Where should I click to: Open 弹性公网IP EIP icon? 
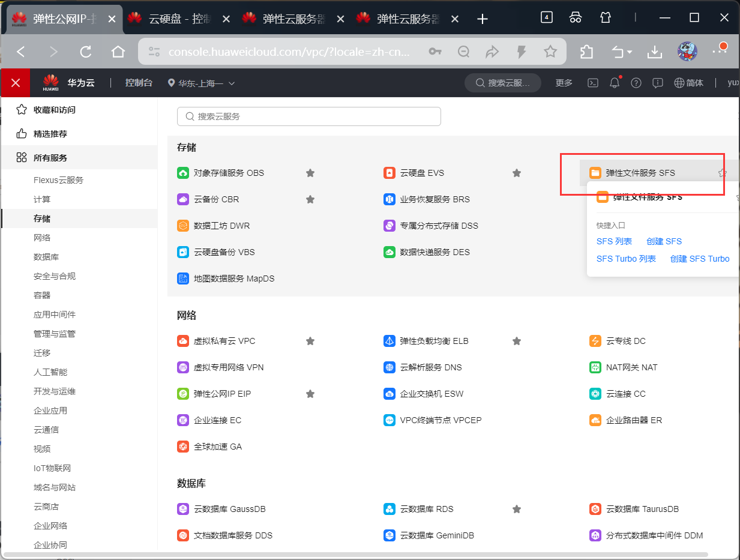pos(183,394)
